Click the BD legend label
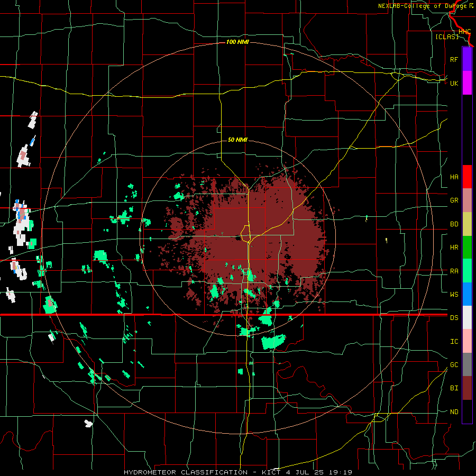 pos(454,224)
